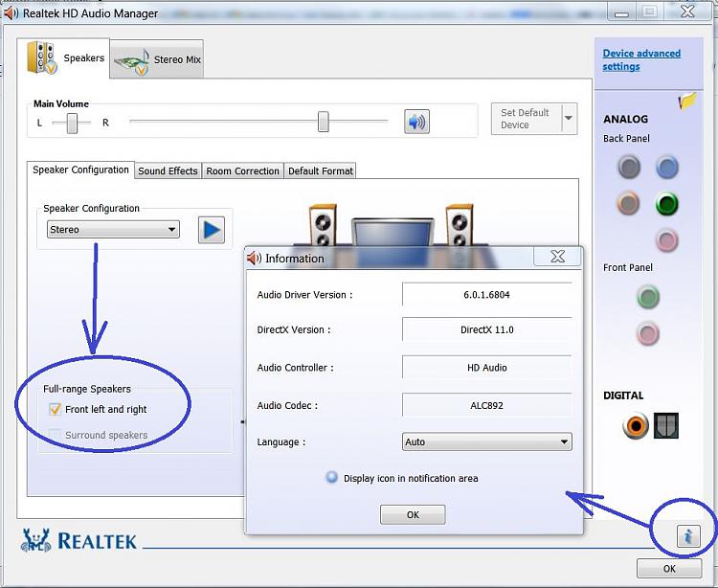Click the HD Audio controller field

click(486, 368)
